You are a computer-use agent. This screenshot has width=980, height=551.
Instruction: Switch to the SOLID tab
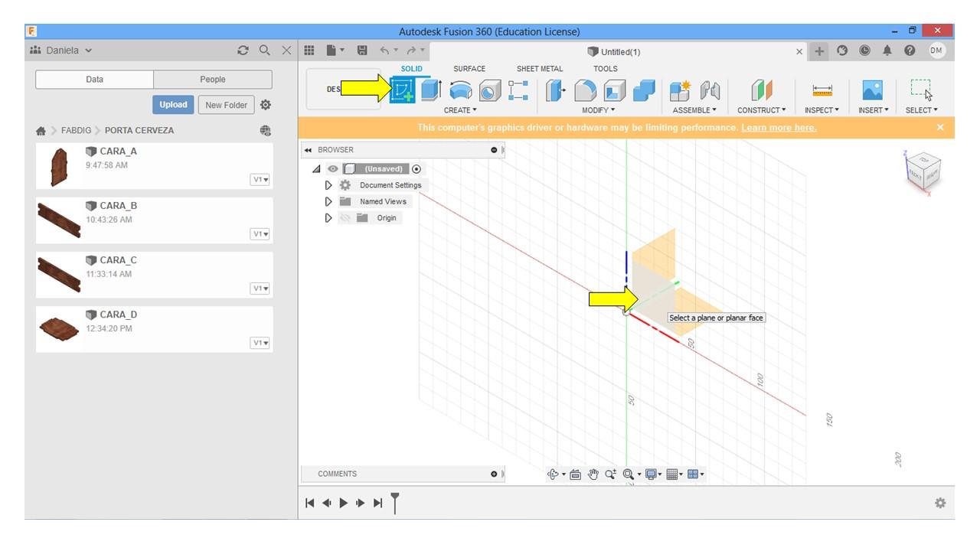click(x=411, y=69)
